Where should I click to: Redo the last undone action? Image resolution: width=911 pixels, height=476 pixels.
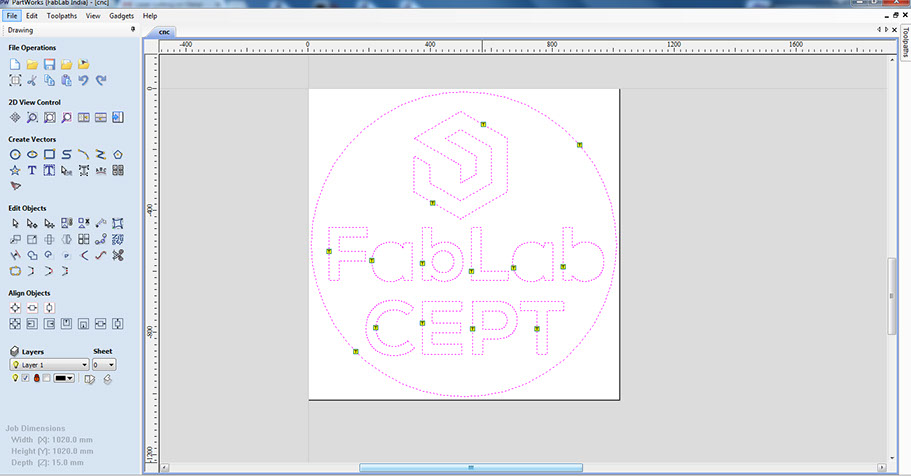coord(101,80)
